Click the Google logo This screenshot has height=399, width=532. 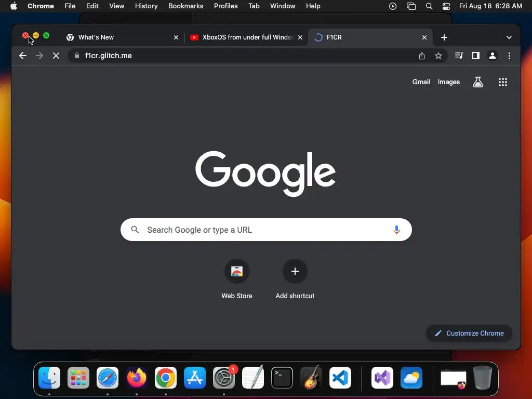click(265, 174)
